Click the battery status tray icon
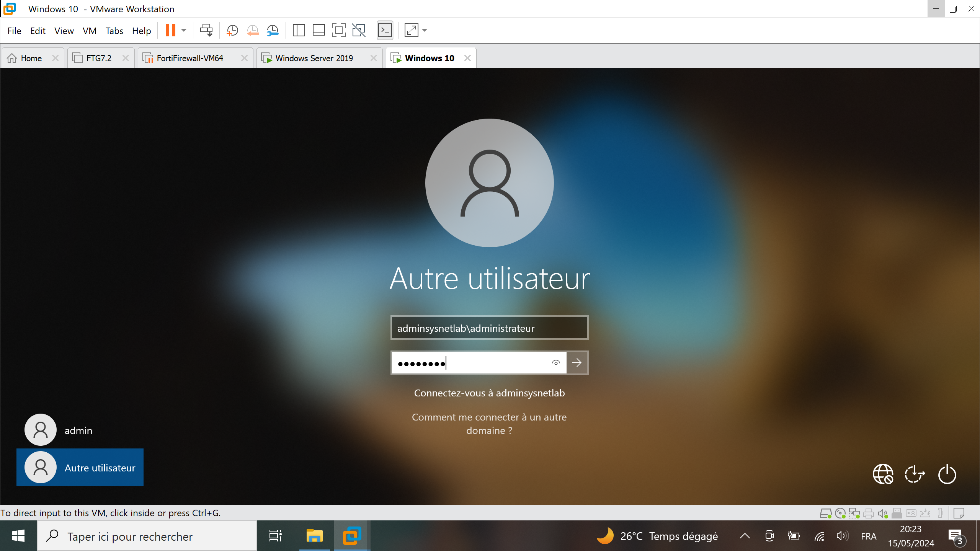This screenshot has height=551, width=980. pyautogui.click(x=794, y=536)
